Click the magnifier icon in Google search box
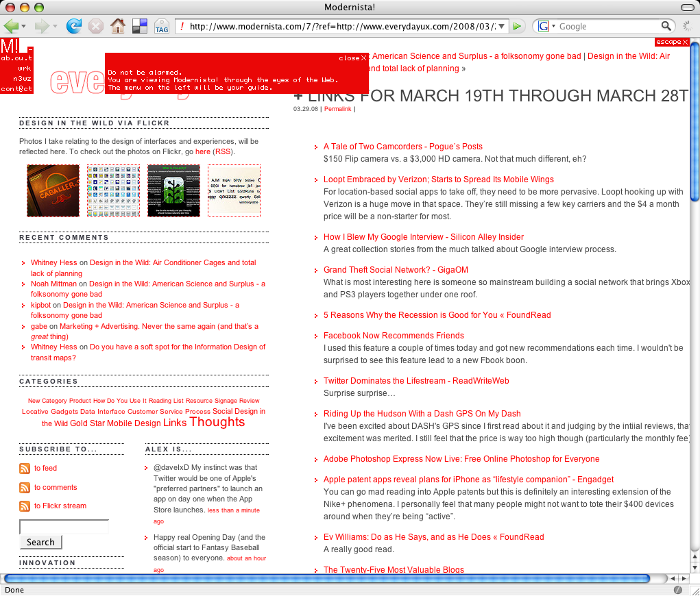Image resolution: width=700 pixels, height=596 pixels. click(x=666, y=26)
